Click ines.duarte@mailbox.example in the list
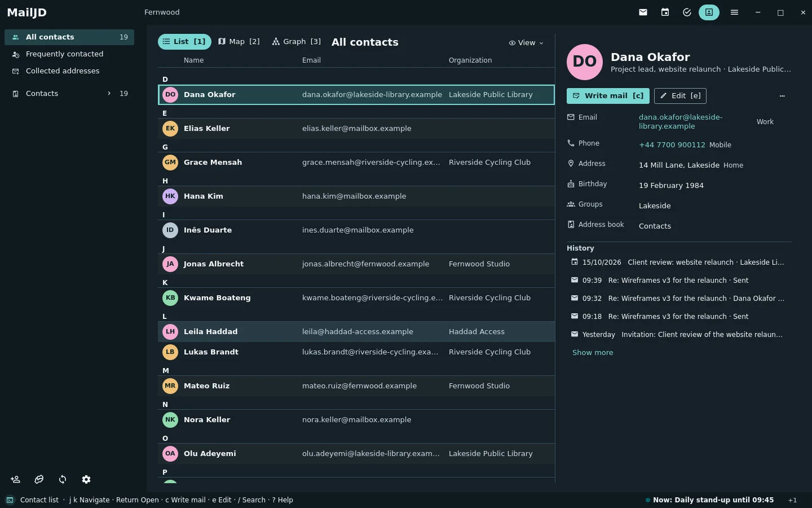 [358, 230]
